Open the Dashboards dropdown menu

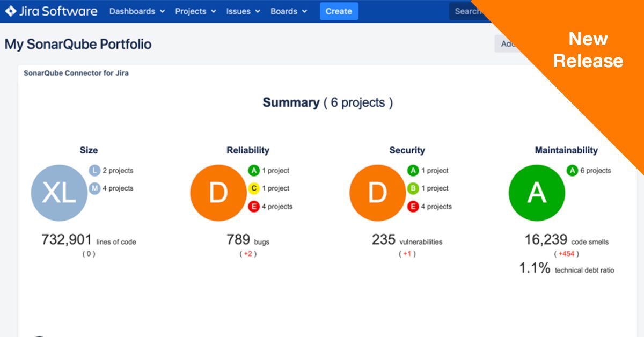coord(137,11)
